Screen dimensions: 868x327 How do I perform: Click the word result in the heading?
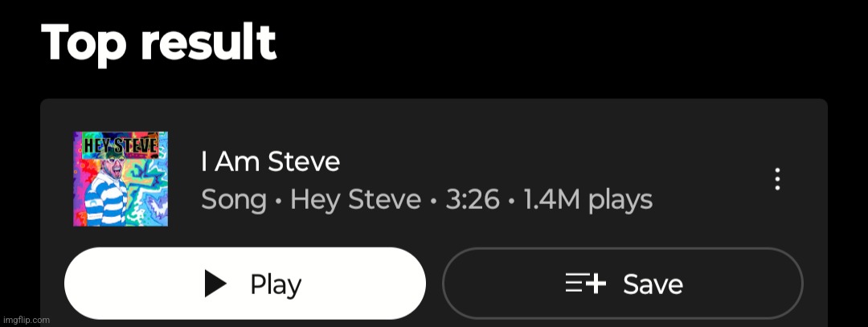(208, 43)
